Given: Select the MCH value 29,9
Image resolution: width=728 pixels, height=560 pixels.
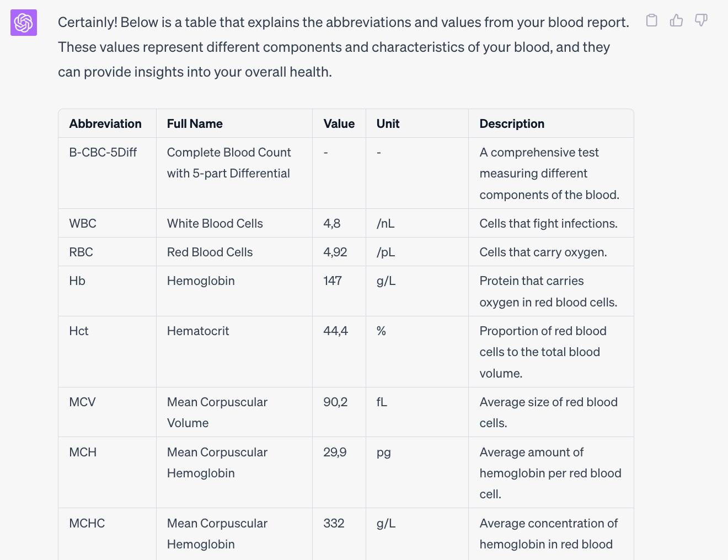Looking at the screenshot, I should pyautogui.click(x=335, y=452).
